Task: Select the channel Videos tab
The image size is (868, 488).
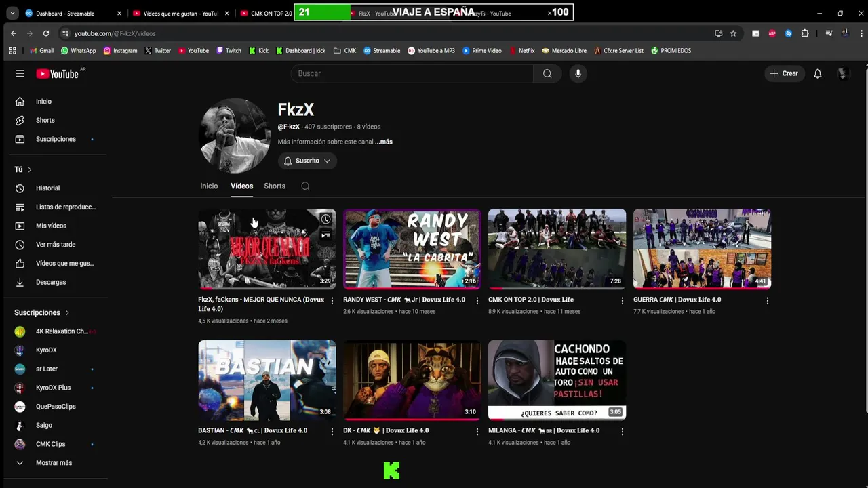Action: [x=241, y=186]
